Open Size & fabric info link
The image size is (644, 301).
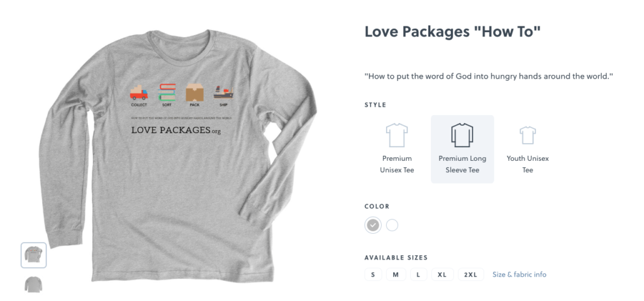click(519, 275)
